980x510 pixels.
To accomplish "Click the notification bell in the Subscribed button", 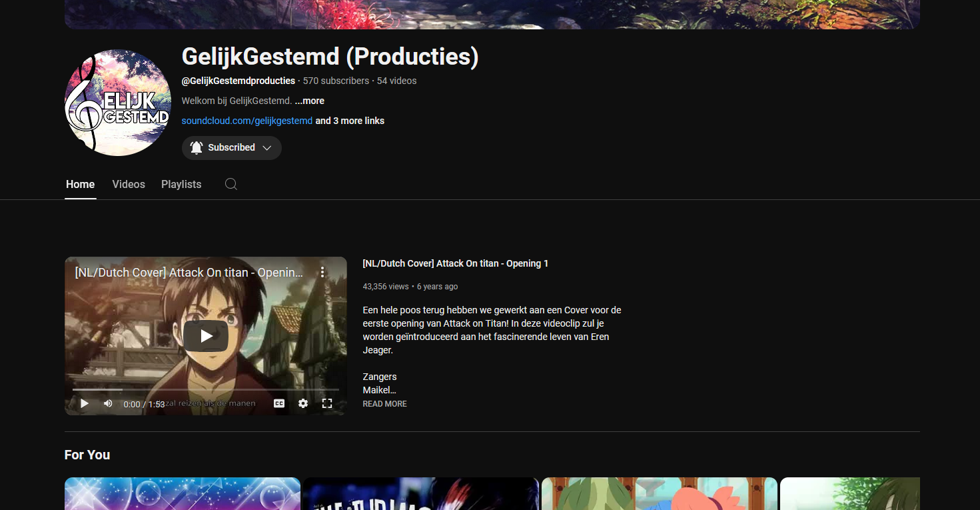I will tap(196, 148).
